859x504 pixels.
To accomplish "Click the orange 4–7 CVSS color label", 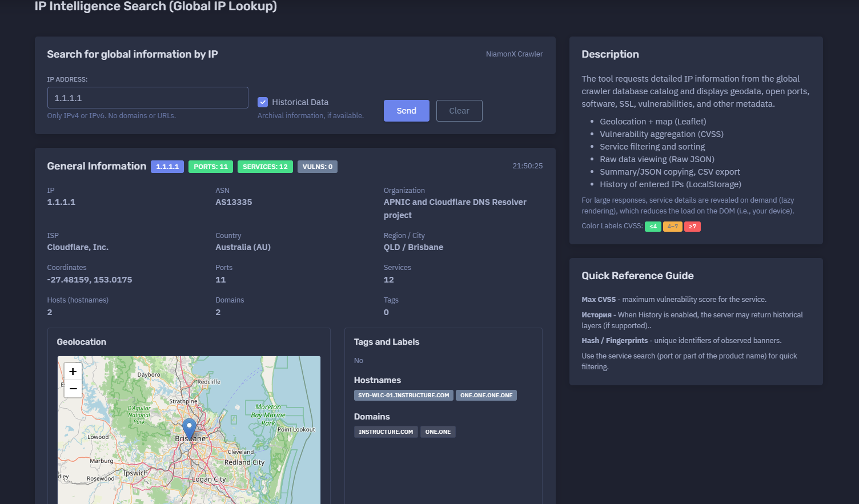I will tap(673, 227).
